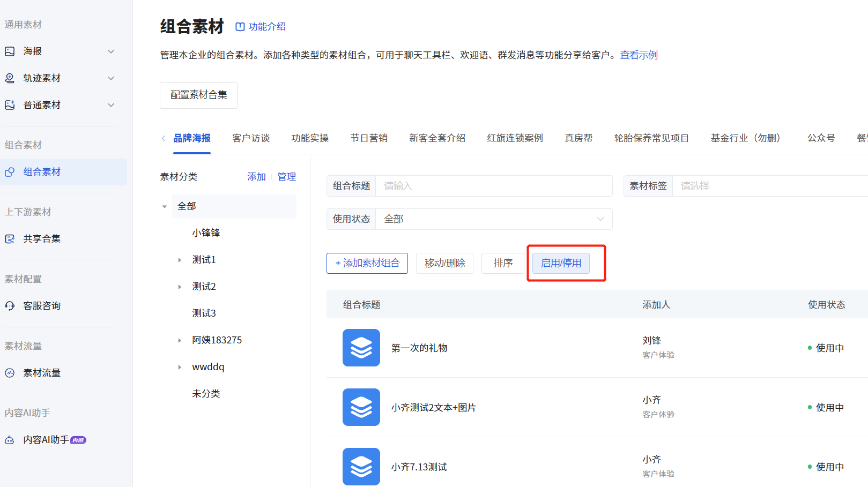Click the 启用/停用 button
Screen dimensions: 868x487
coord(561,263)
